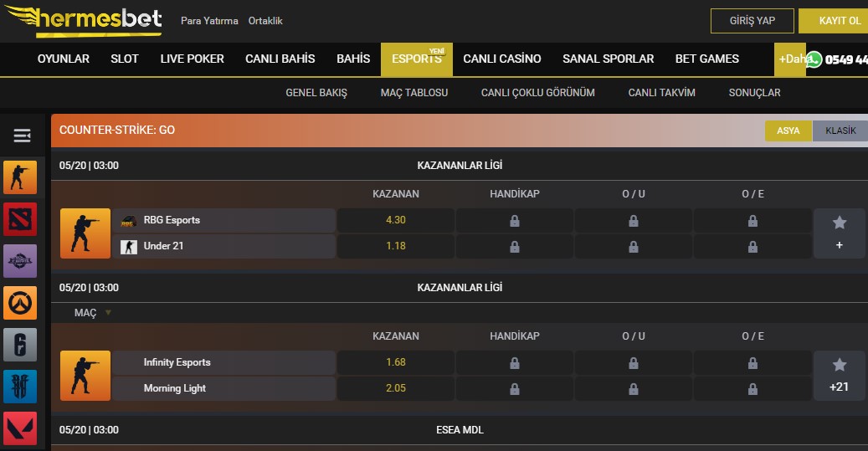Open SANAL SPORLAR menu
868x451 pixels.
pos(609,59)
